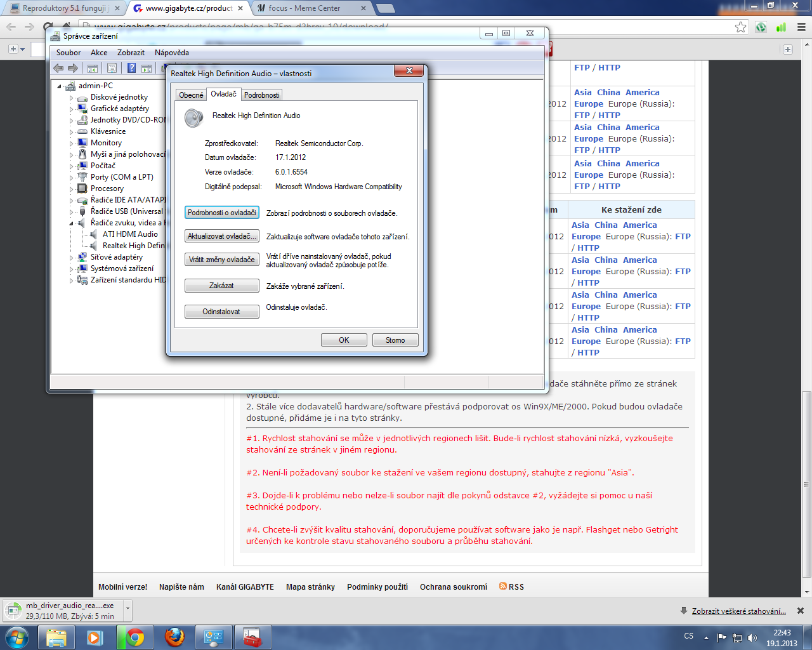Select the Ovladač tab

[x=224, y=94]
